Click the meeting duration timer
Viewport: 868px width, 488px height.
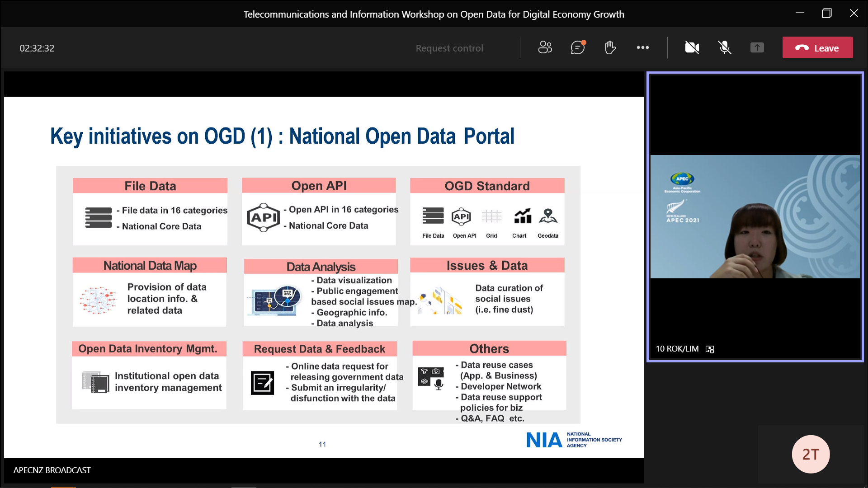[37, 48]
